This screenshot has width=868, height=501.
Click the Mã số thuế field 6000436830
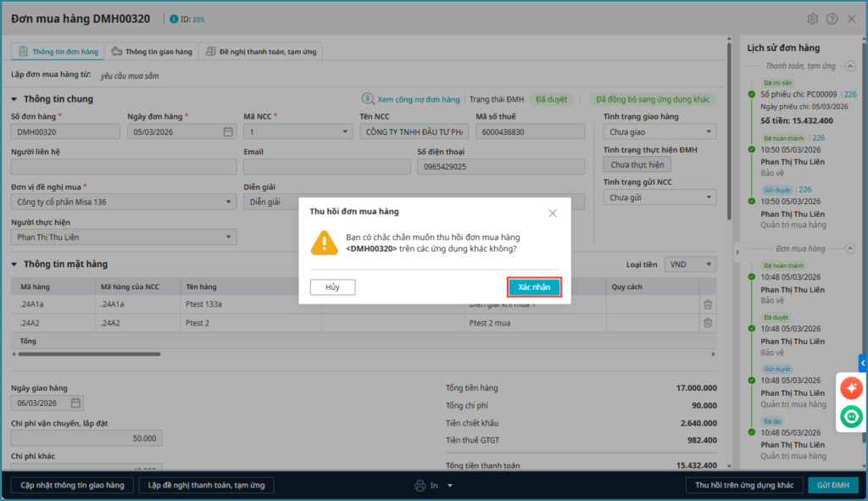tap(530, 131)
